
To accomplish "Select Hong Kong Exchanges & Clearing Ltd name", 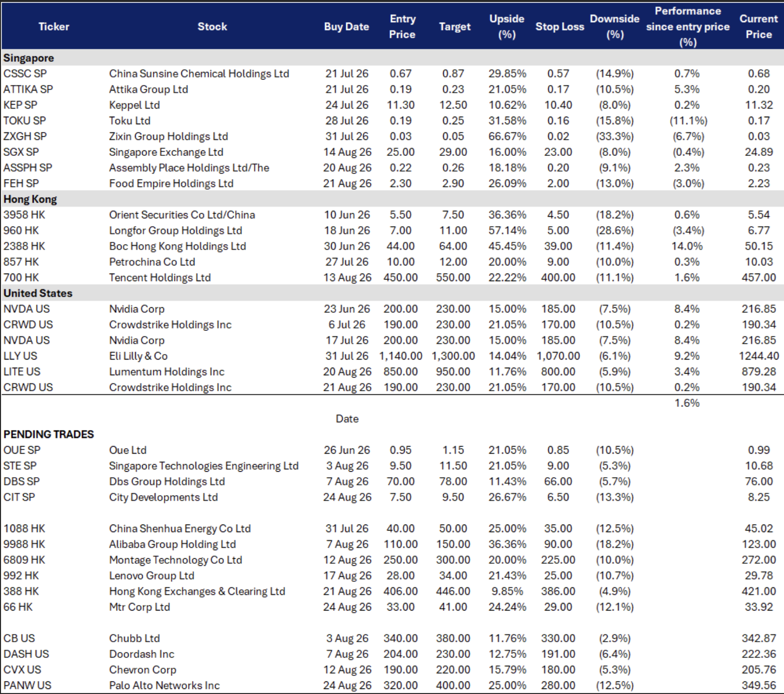I will 197,591.
